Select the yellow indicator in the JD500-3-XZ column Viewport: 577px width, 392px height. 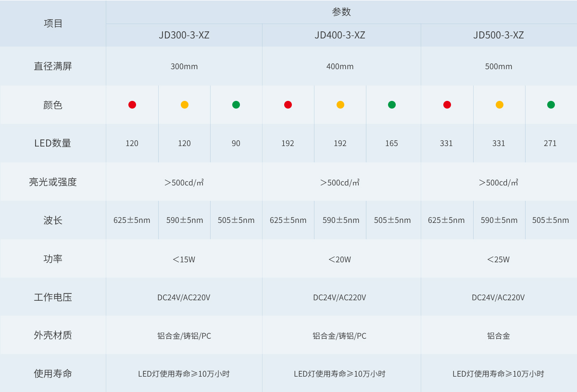coord(499,104)
